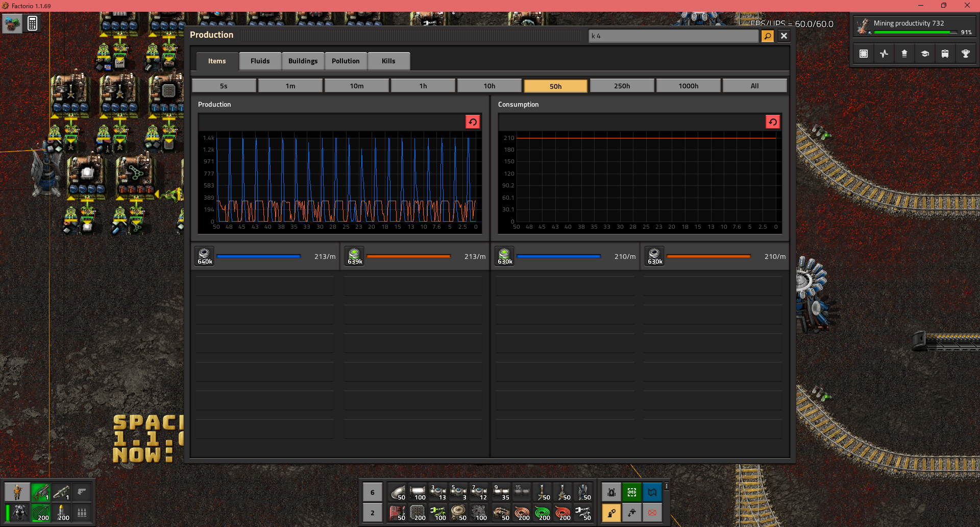Select the 1h time range
Screen dimensions: 980x527
tap(423, 86)
